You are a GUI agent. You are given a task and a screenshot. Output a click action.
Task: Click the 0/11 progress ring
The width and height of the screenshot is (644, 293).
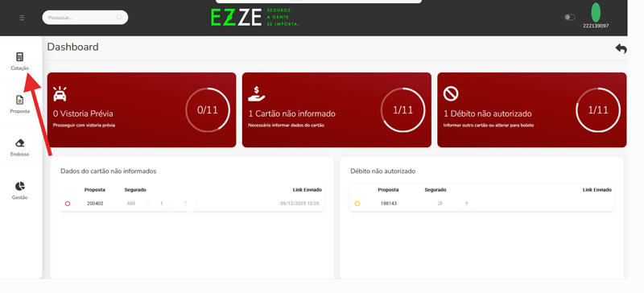tap(208, 110)
